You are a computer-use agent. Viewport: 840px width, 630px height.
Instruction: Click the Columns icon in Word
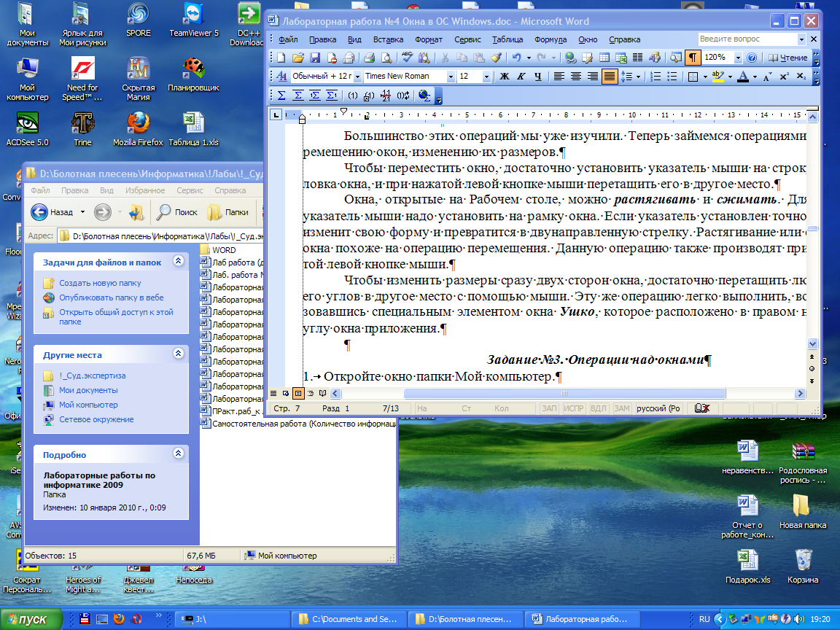tap(637, 58)
